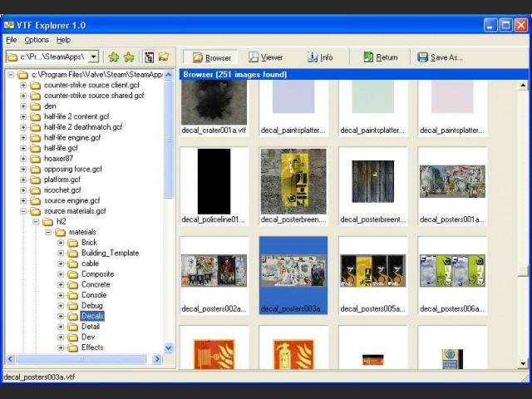
Task: Select the decal_policeline01 black thumbnail
Action: click(214, 186)
